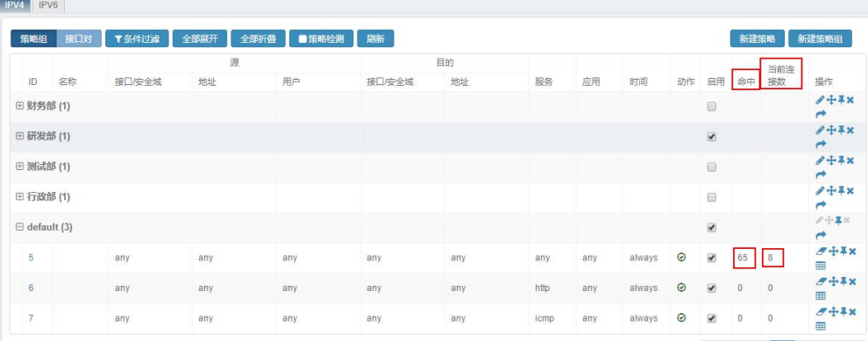Delete the 行政部 group via X icon
This screenshot has width=868, height=341.
pyautogui.click(x=850, y=191)
